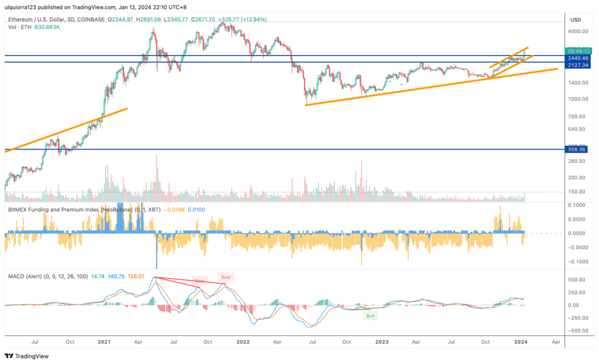
Task: Click the green Bull divergence label
Action: pyautogui.click(x=370, y=316)
